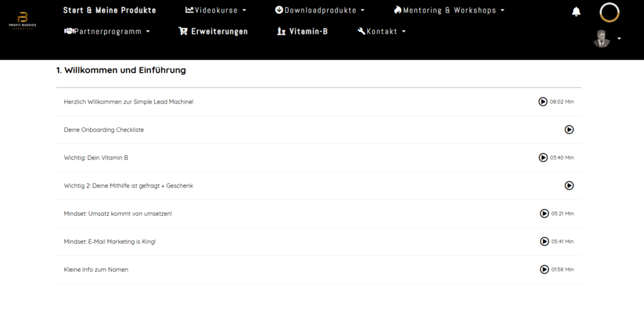Click the 05:41 Min duration label
Image resolution: width=644 pixels, height=322 pixels.
(x=563, y=241)
